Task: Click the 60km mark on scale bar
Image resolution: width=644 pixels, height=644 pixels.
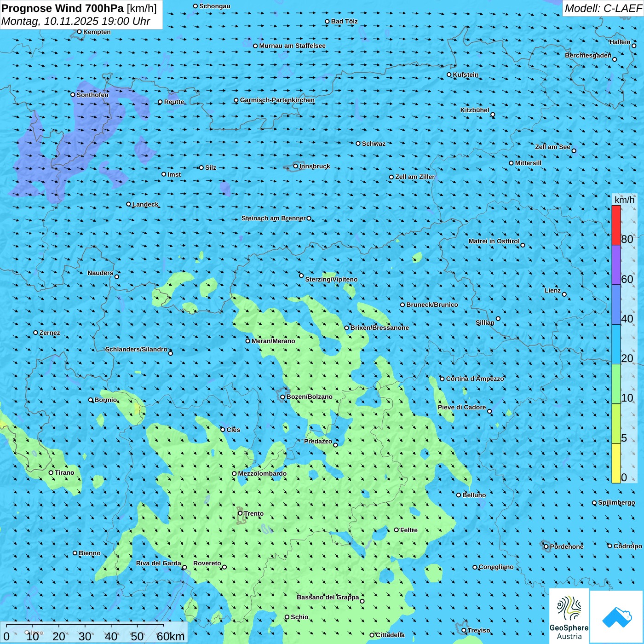Action: click(171, 636)
